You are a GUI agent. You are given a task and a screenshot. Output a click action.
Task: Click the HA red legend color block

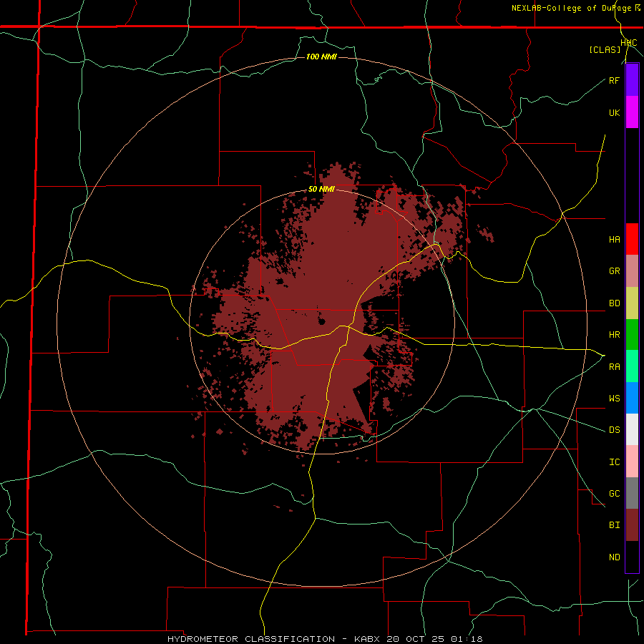pyautogui.click(x=632, y=239)
